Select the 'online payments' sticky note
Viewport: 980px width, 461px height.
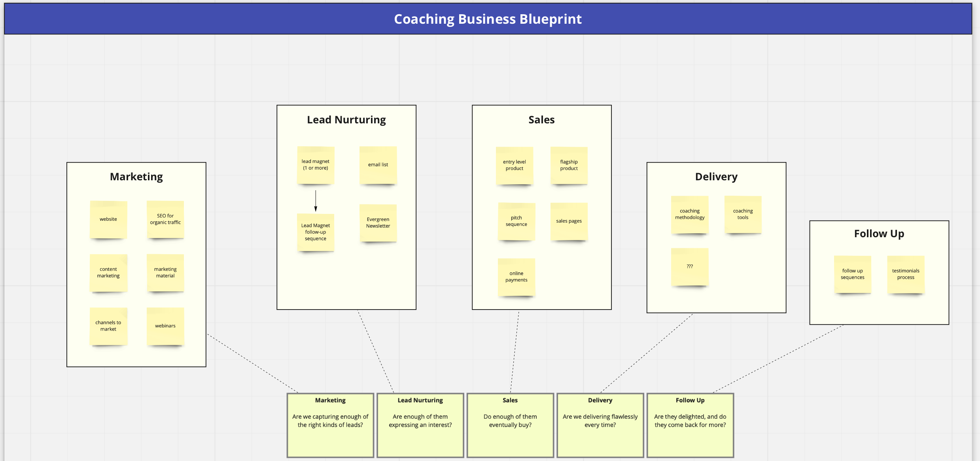tap(516, 277)
